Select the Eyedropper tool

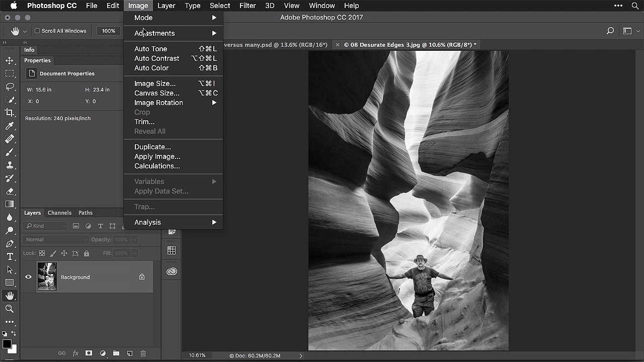click(x=10, y=126)
